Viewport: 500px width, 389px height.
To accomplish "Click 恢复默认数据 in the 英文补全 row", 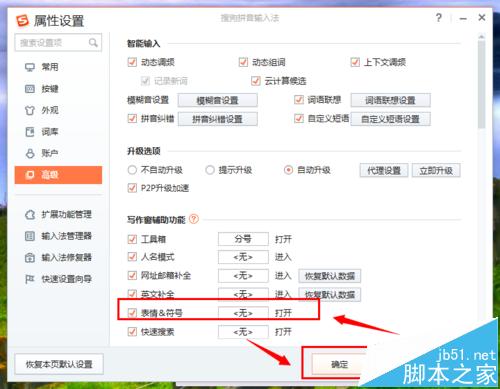I will click(330, 295).
